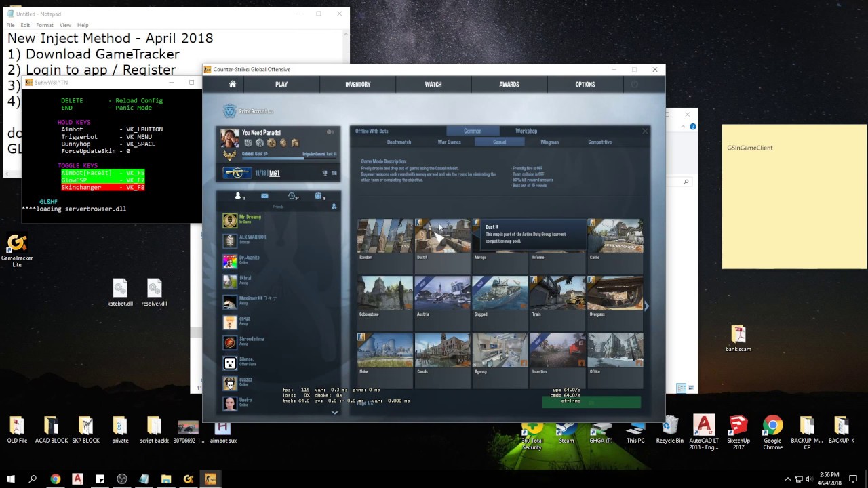Image resolution: width=868 pixels, height=488 pixels.
Task: Select resolver.dll file on desktop
Action: 154,293
